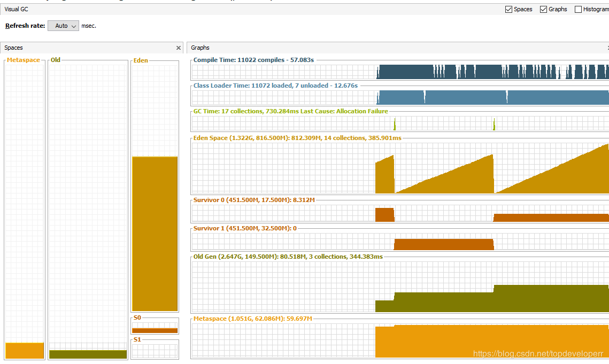Screen dimensions: 609x364
Task: Click the Compile Time graph
Action: pos(399,72)
